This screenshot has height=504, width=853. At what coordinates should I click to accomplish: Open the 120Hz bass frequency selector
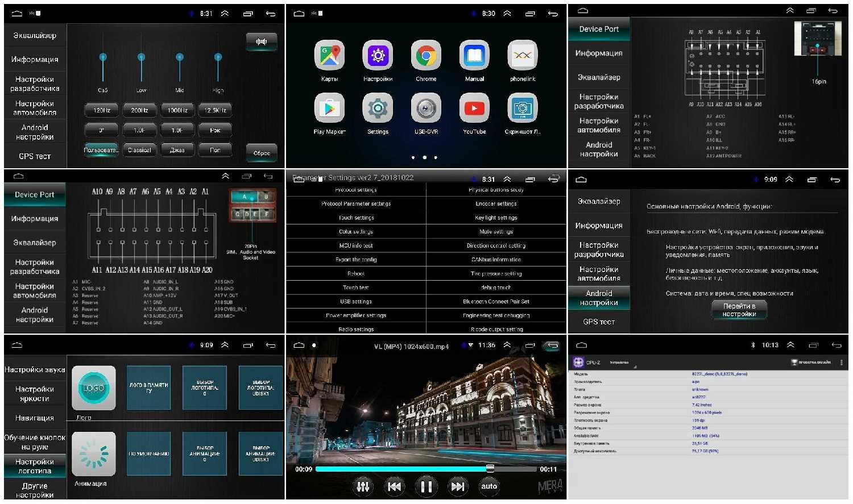[x=102, y=110]
